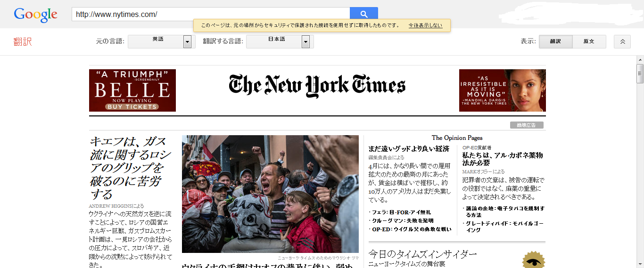Screen dimensions: 644x268
Task: Click the red 翻訳 heading link
Action: tap(23, 42)
